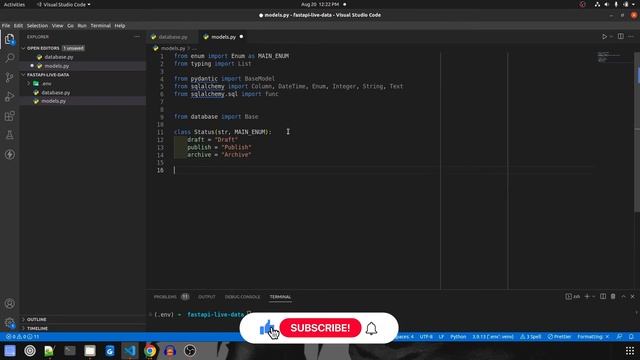The height and width of the screenshot is (360, 640).
Task: Open Visual Studio Code app menu in top bar
Action: point(64,4)
